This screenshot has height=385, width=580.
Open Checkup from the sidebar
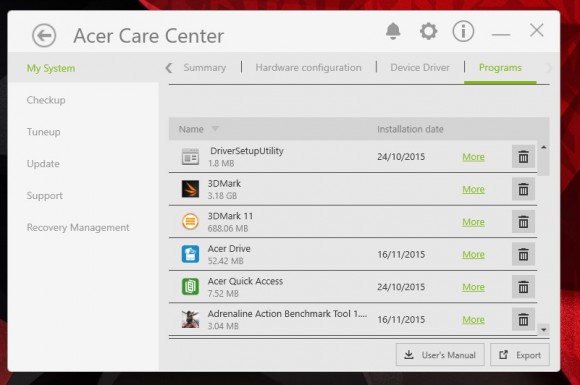click(46, 100)
